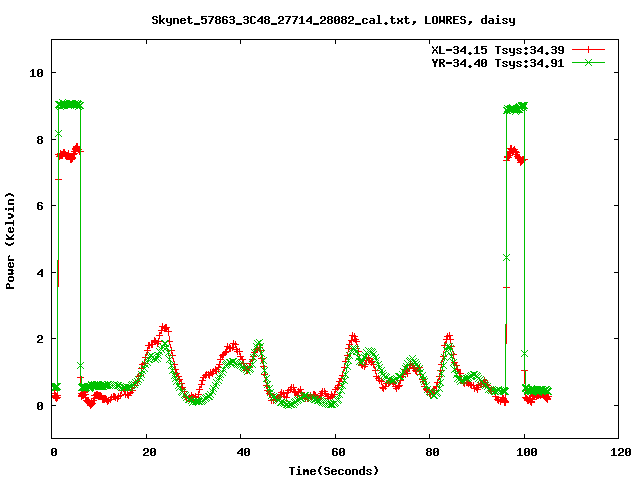Click x-axis tick label 100
This screenshot has width=640, height=480.
527,452
